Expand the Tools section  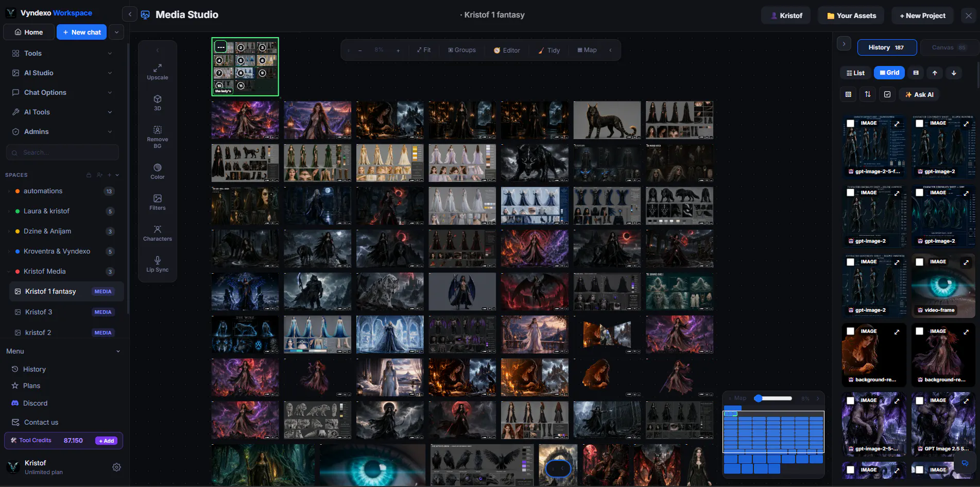tap(62, 53)
